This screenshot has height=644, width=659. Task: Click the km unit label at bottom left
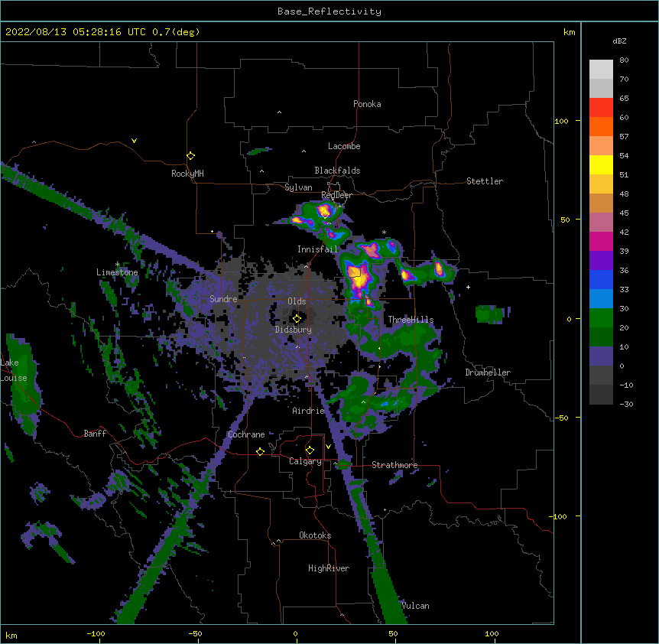[11, 635]
